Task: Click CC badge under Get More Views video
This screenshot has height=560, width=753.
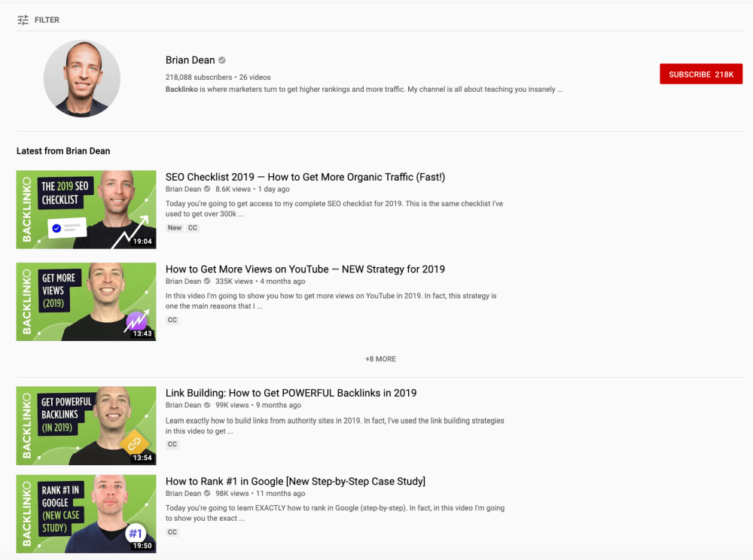Action: (172, 320)
